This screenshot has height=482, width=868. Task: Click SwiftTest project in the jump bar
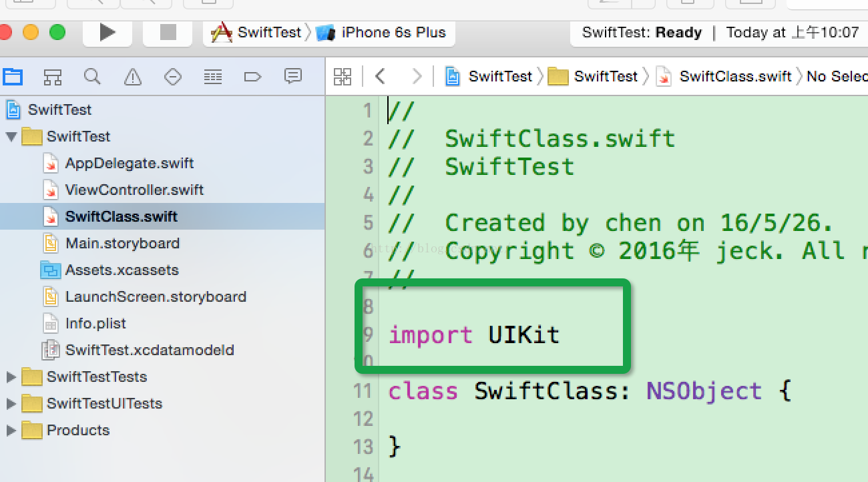coord(489,76)
